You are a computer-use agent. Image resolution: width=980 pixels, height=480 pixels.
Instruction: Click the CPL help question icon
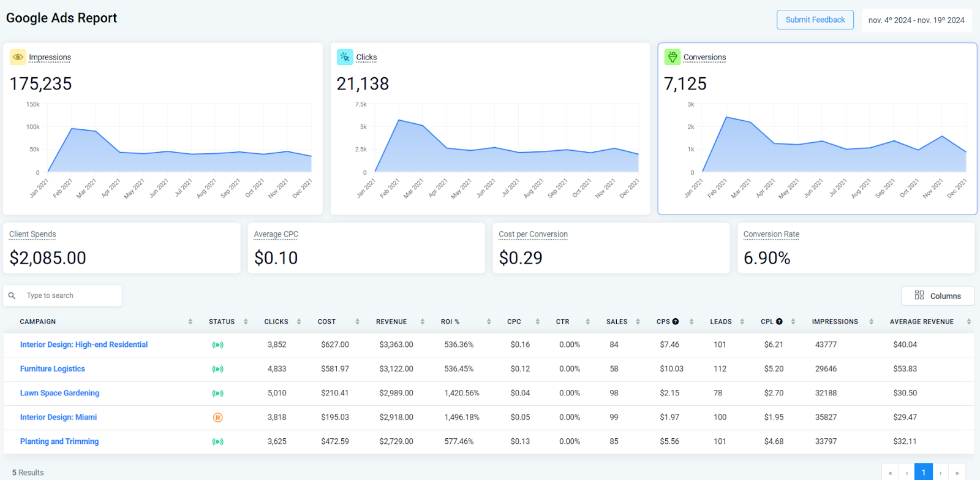pos(779,321)
